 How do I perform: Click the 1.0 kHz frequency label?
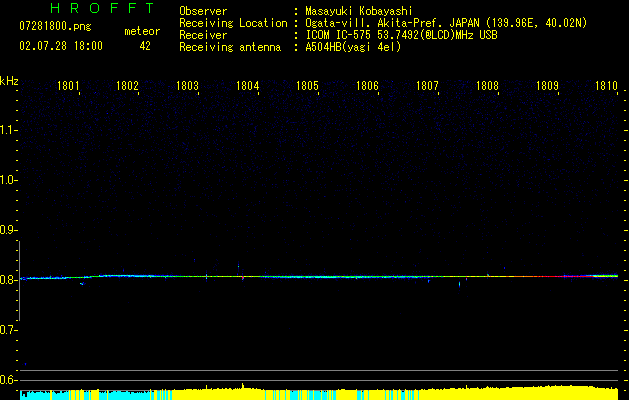point(8,180)
